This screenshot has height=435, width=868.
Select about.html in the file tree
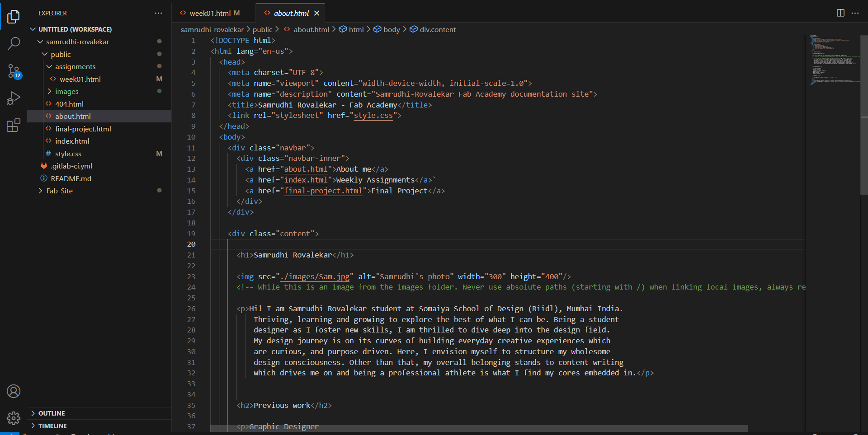pyautogui.click(x=73, y=116)
